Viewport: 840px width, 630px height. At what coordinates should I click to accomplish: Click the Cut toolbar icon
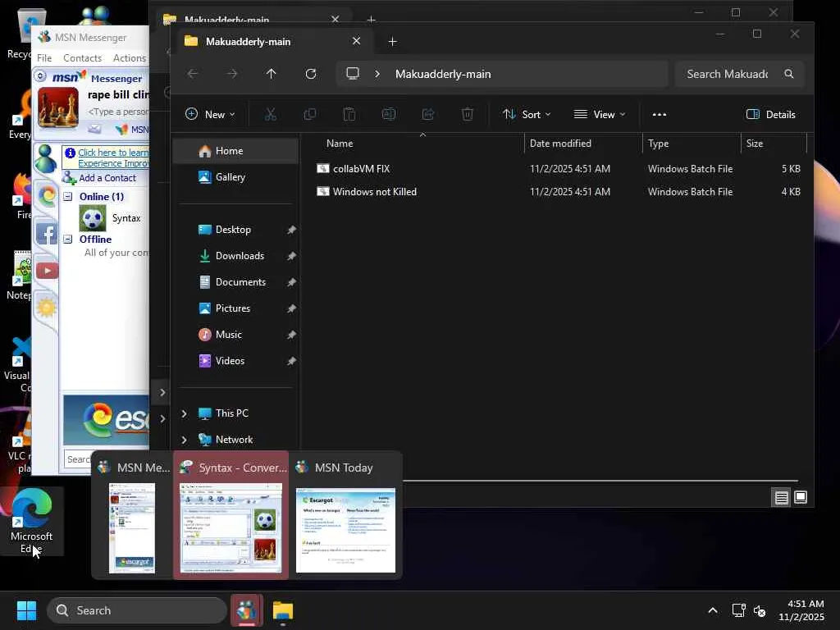(x=271, y=114)
